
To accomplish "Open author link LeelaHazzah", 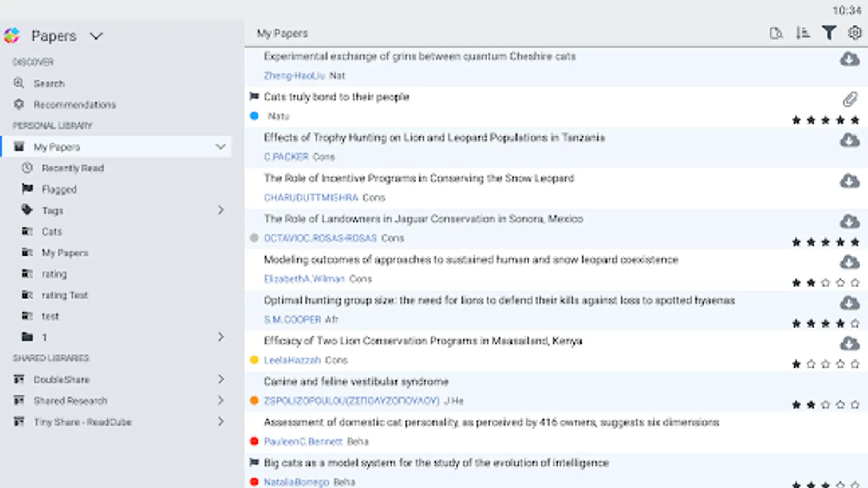I will pos(292,361).
